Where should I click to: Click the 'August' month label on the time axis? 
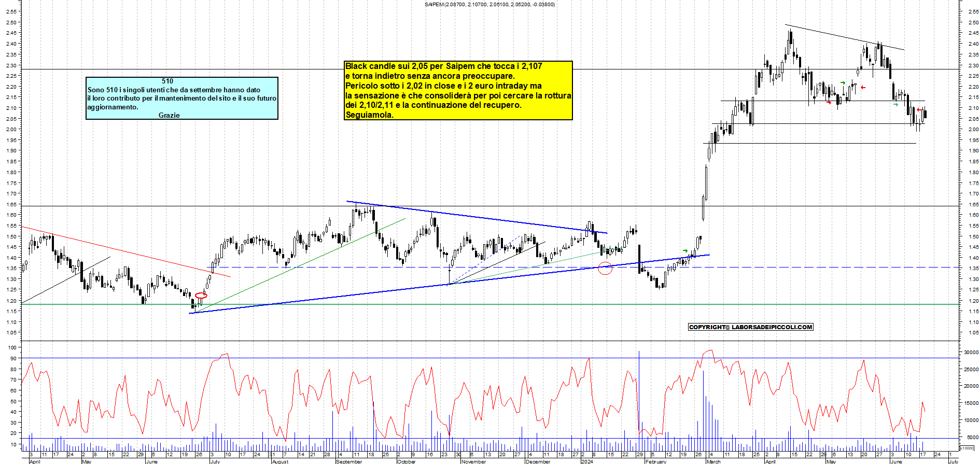click(x=280, y=461)
